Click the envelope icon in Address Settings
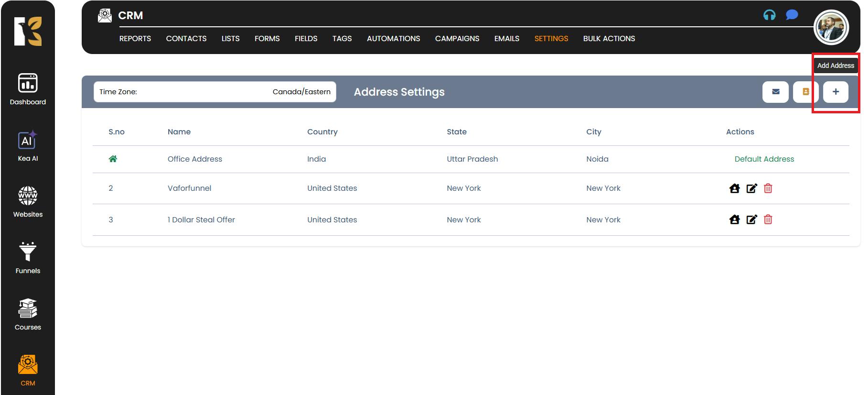This screenshot has width=868, height=395. (x=775, y=92)
